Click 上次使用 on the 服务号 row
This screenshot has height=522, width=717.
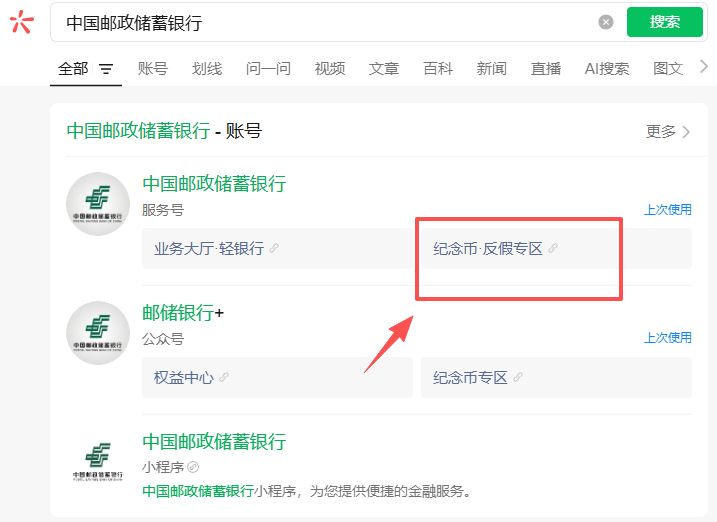click(668, 210)
